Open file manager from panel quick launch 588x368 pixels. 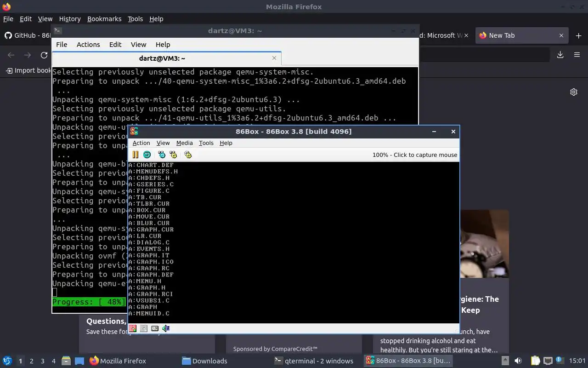pos(66,361)
